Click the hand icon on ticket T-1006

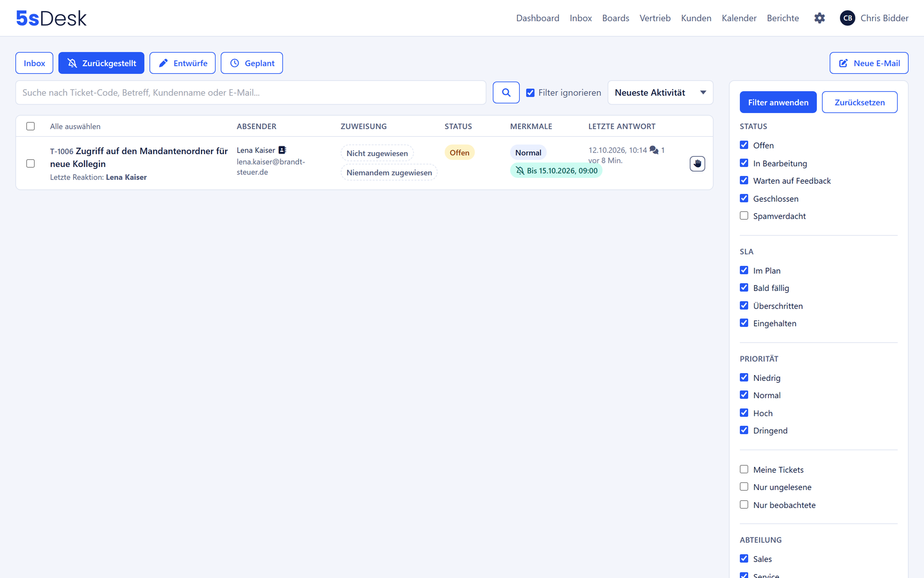(x=697, y=164)
